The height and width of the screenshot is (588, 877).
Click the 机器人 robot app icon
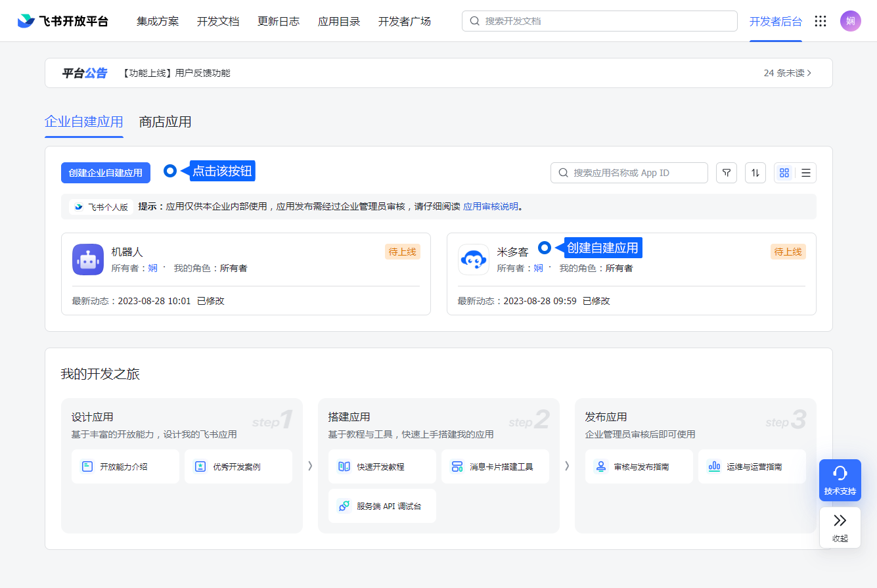88,260
